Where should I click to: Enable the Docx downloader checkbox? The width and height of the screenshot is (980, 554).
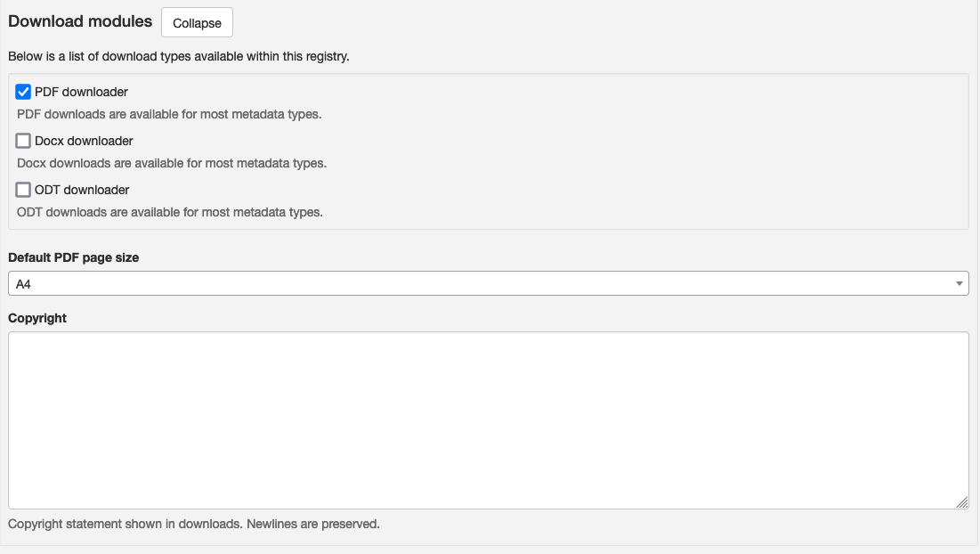(x=24, y=141)
